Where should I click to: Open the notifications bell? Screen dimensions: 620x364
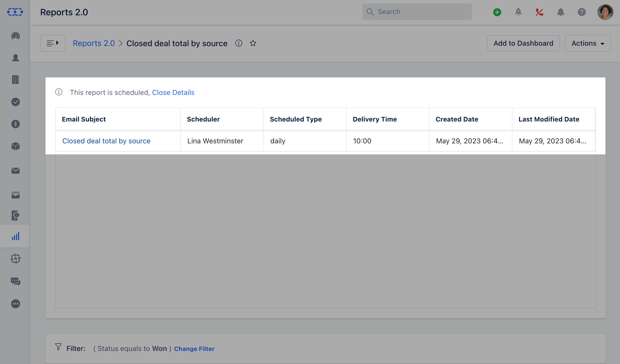pos(560,12)
